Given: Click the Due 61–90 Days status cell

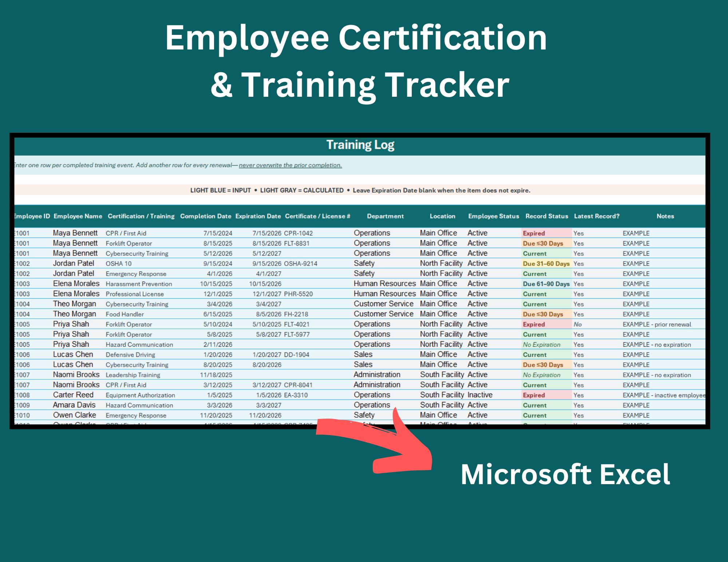Looking at the screenshot, I should tap(546, 284).
